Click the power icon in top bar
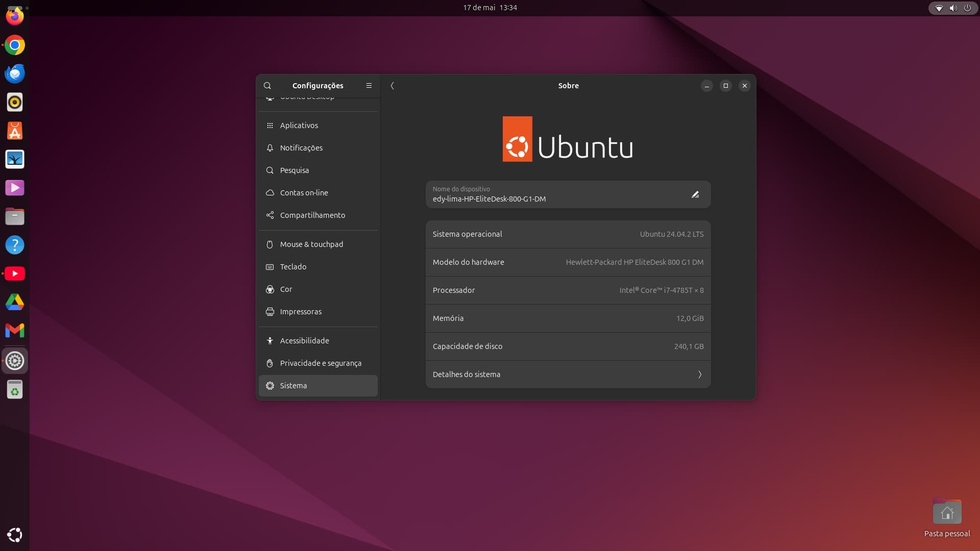This screenshot has width=980, height=551. [x=967, y=8]
